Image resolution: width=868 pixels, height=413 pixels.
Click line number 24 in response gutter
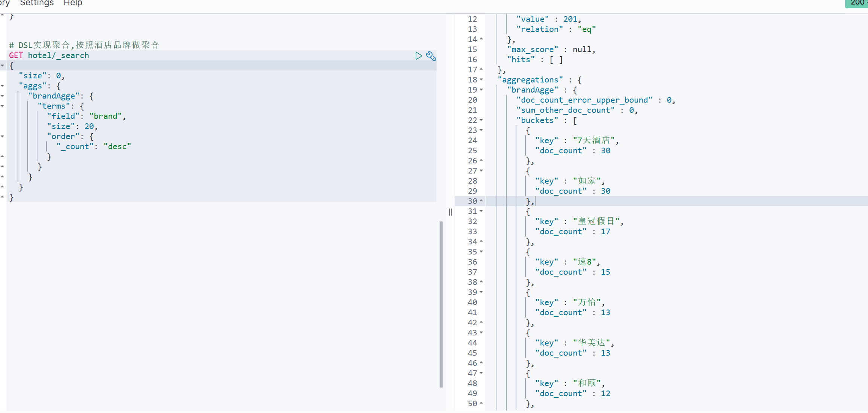(473, 140)
